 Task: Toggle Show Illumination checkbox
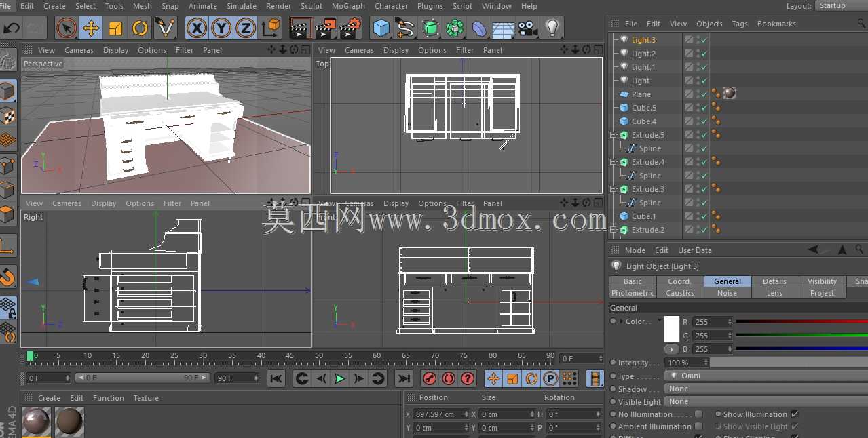[795, 414]
